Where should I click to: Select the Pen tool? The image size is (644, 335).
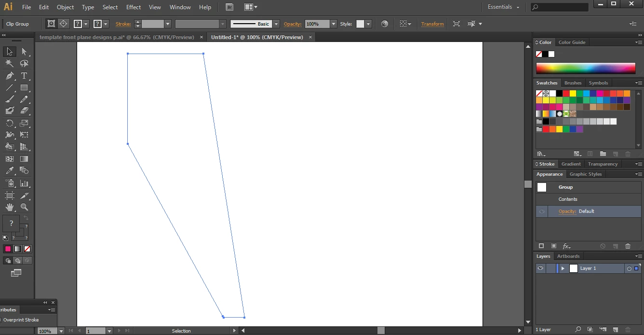[10, 76]
